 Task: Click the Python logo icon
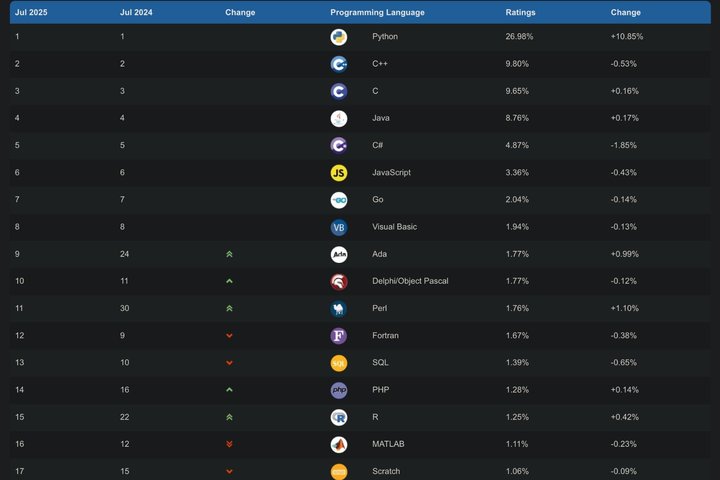point(339,37)
